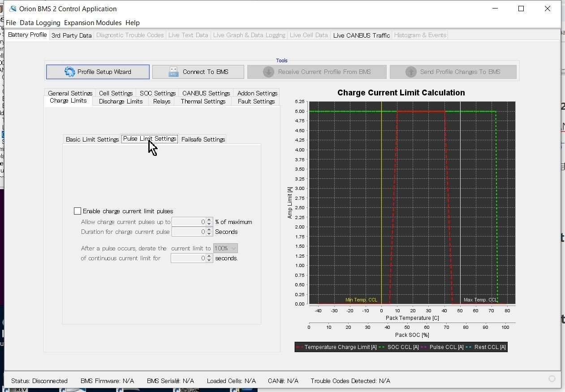The height and width of the screenshot is (392, 565).
Task: Select the Live Text Data tab
Action: [x=188, y=35]
